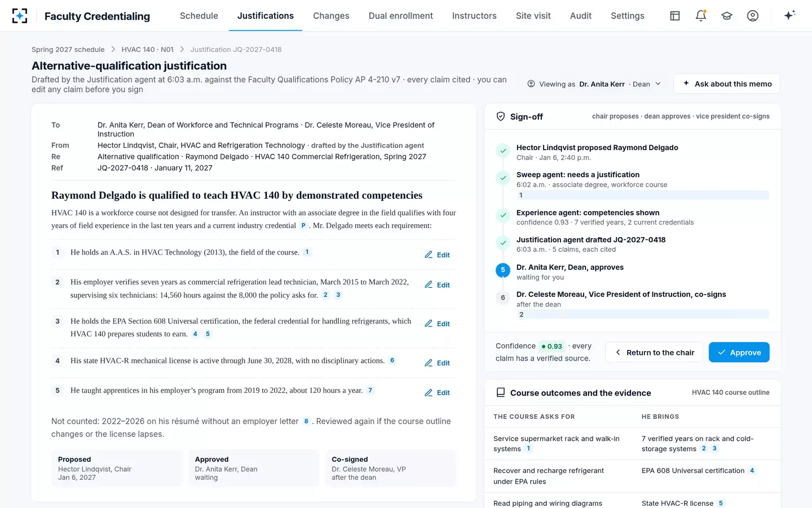Approve the justification memo
Viewport: 812px width, 508px height.
(739, 352)
